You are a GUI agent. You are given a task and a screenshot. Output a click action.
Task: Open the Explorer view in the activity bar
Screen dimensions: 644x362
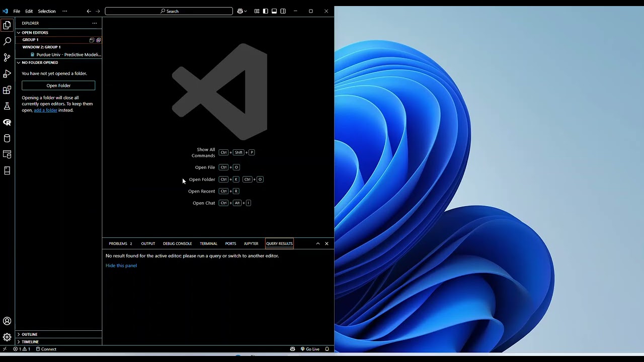(x=7, y=25)
